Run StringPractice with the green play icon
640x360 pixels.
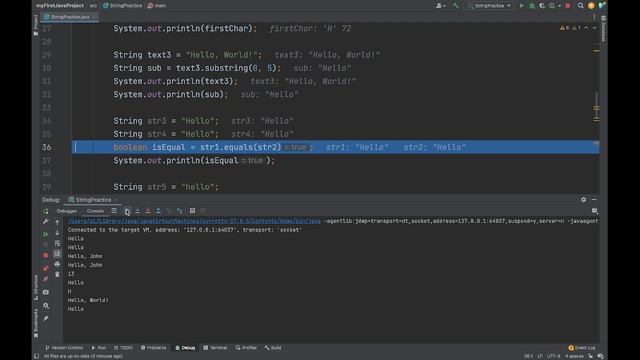tap(521, 6)
